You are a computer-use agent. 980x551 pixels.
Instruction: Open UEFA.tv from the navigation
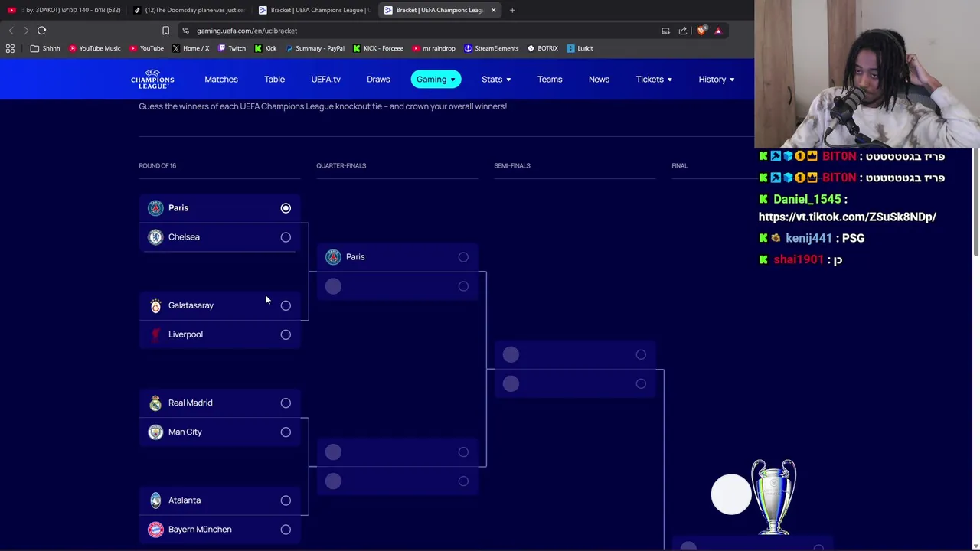click(x=325, y=79)
